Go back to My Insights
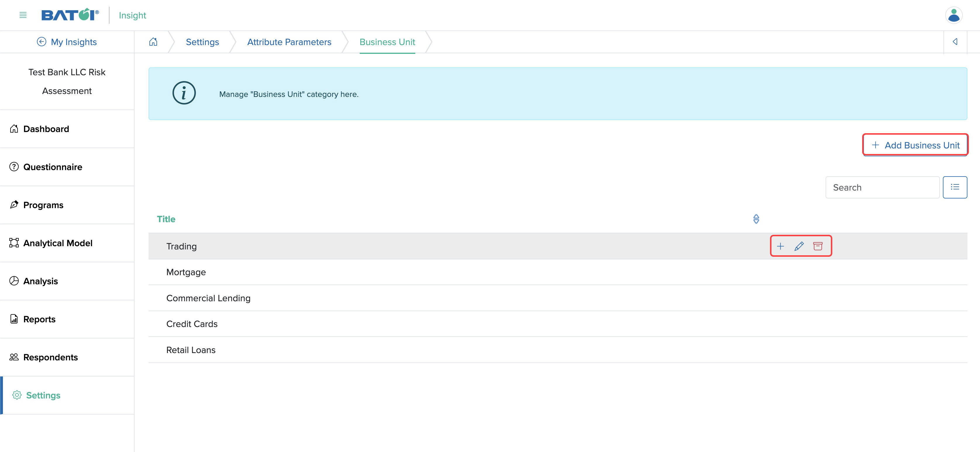 point(67,42)
